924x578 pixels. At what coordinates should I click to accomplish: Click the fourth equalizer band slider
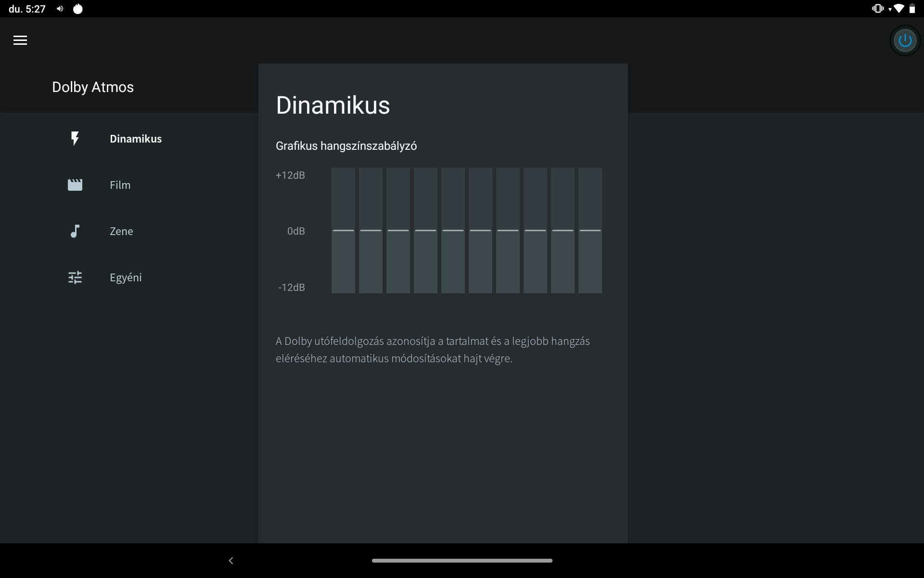425,230
